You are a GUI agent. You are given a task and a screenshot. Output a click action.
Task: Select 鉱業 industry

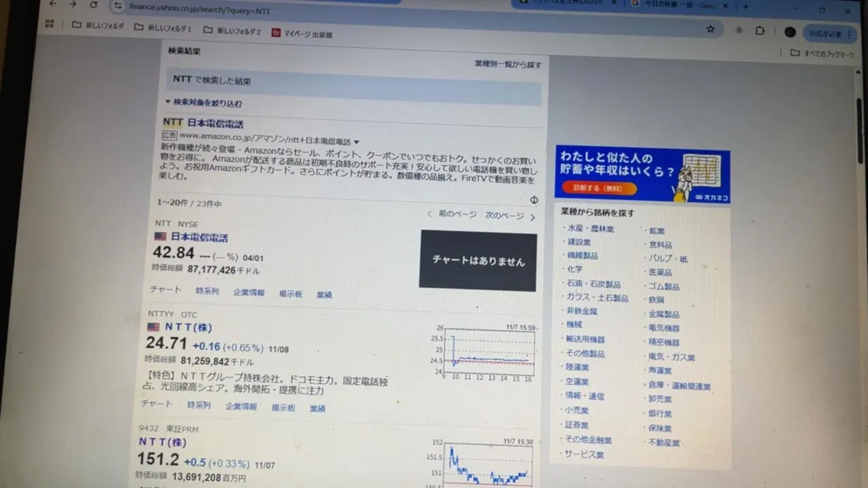click(656, 231)
